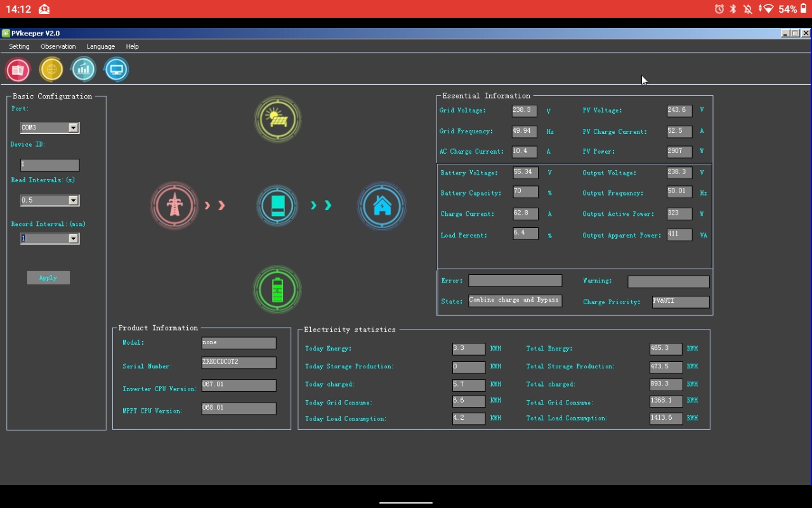812x508 pixels.
Task: Click the yellow globe toolbar icon
Action: pyautogui.click(x=51, y=70)
